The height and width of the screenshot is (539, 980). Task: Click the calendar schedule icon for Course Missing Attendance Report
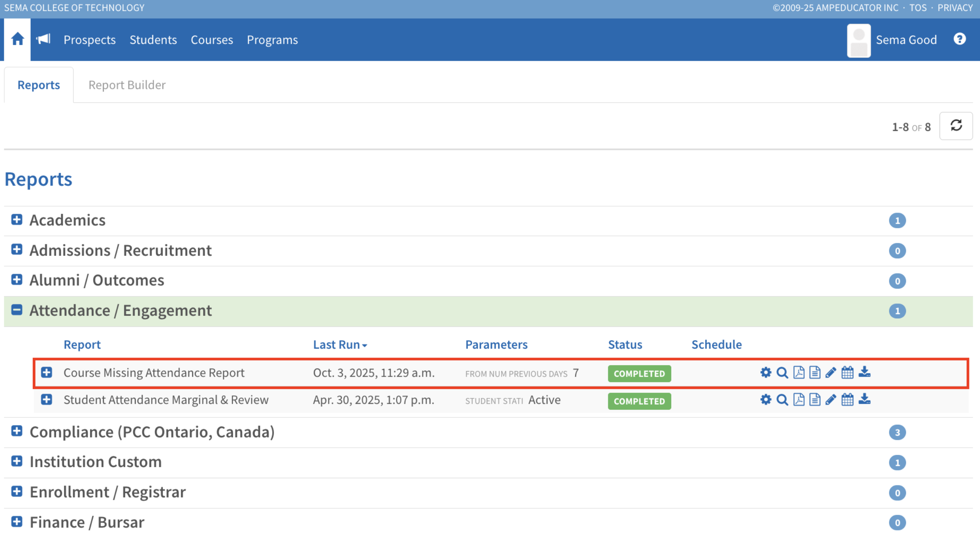[x=847, y=373]
